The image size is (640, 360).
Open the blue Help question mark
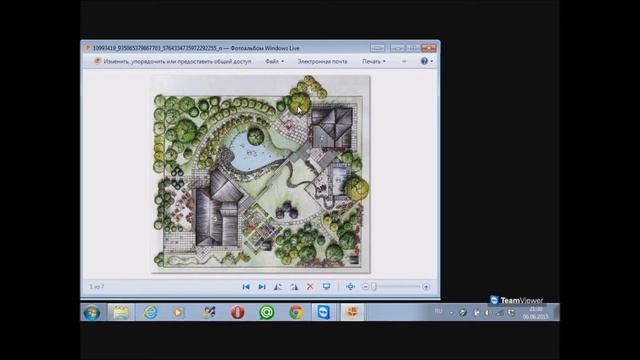(x=424, y=61)
